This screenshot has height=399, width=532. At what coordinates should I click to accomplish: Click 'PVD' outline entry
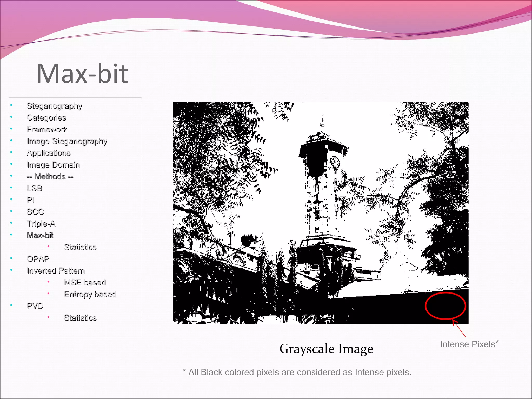[35, 306]
